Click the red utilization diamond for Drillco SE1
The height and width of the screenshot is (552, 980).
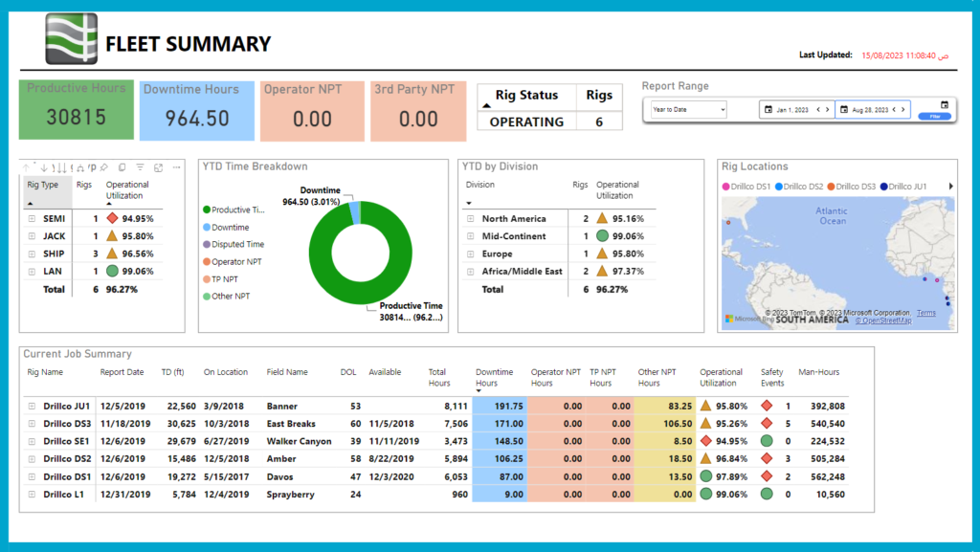(x=705, y=440)
